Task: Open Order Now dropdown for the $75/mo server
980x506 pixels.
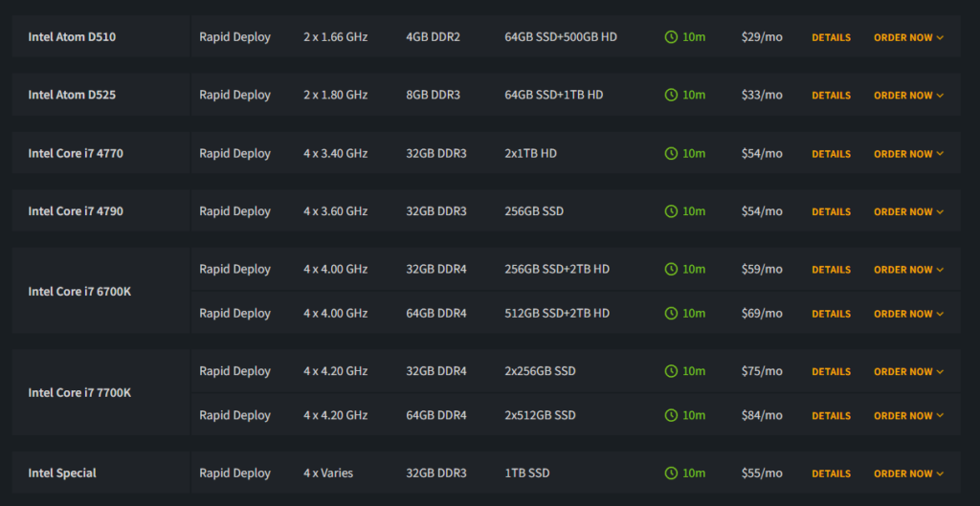Action: pyautogui.click(x=908, y=372)
